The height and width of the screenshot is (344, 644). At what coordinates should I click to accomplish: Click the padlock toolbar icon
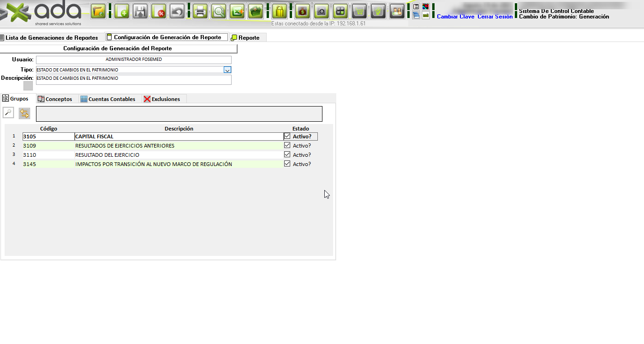click(x=279, y=11)
